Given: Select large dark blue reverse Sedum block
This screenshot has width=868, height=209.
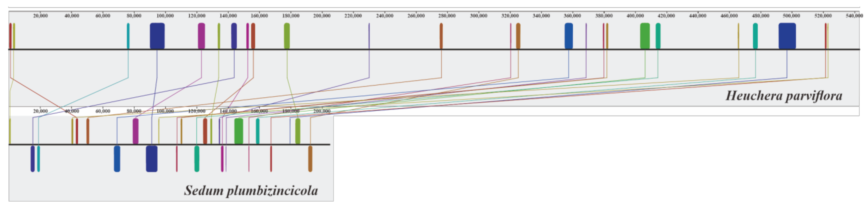Looking at the screenshot, I should tap(152, 159).
